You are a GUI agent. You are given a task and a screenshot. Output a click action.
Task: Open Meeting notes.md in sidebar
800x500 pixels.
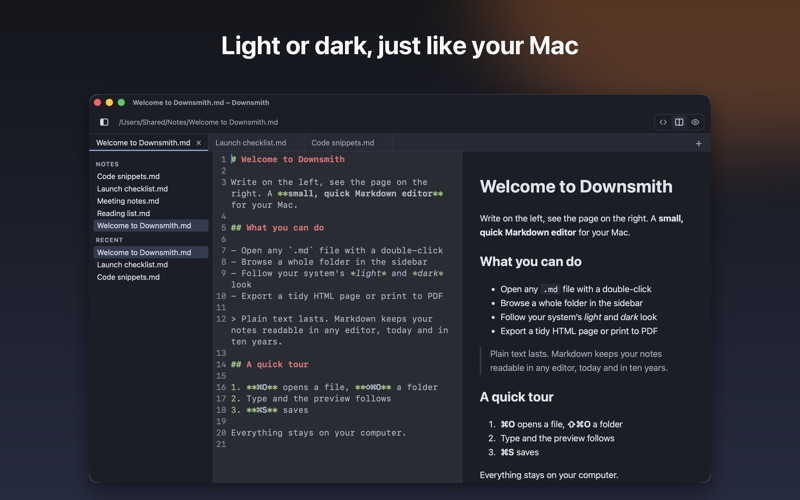pyautogui.click(x=151, y=201)
